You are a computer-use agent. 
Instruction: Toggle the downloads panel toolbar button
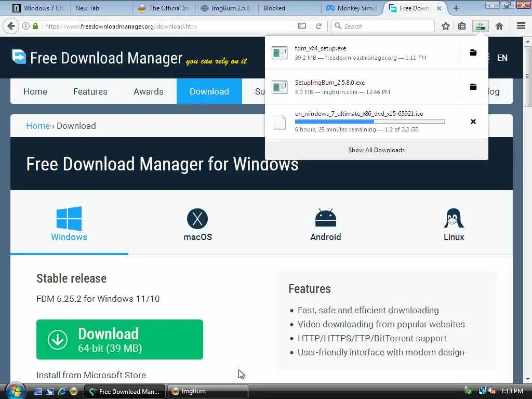tap(480, 26)
